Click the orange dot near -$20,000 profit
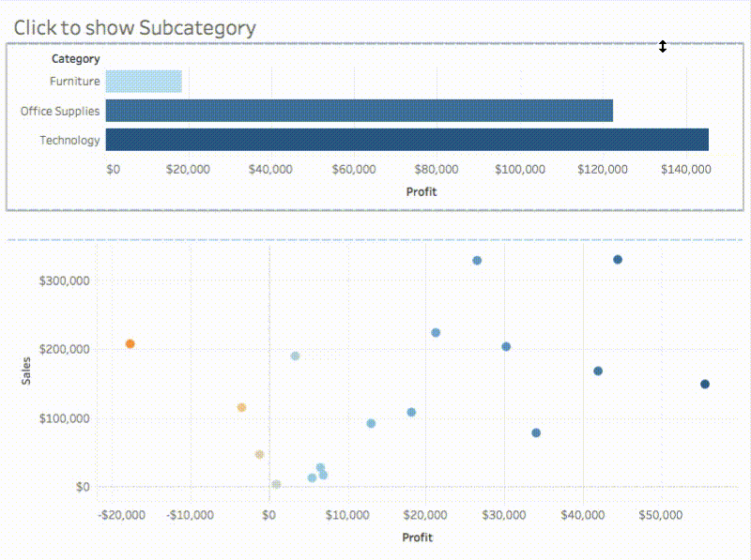751x560 pixels. coord(130,343)
